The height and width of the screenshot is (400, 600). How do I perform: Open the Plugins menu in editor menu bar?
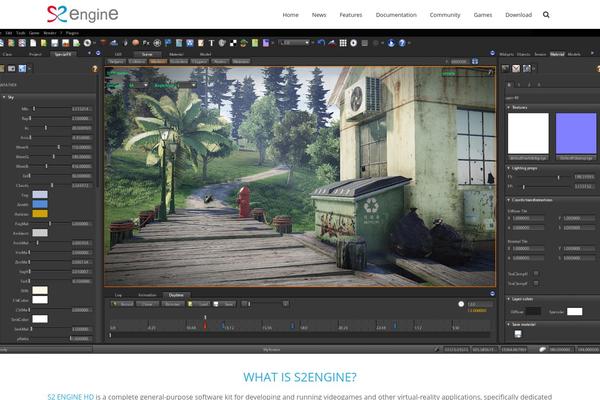pos(72,33)
